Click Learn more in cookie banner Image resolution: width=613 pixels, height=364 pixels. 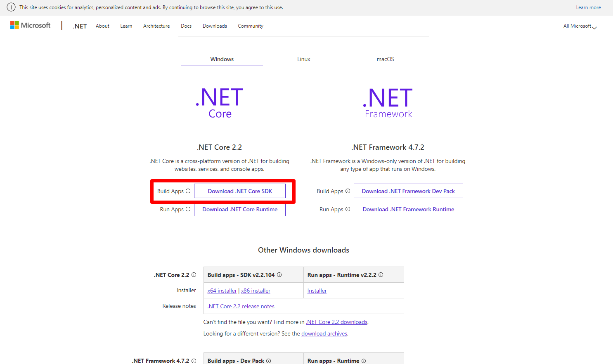coord(588,7)
